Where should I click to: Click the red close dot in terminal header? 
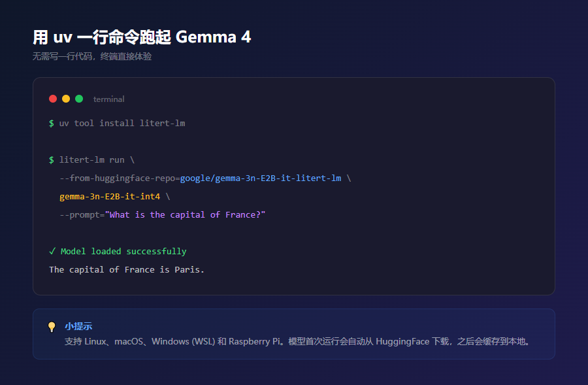[x=53, y=99]
